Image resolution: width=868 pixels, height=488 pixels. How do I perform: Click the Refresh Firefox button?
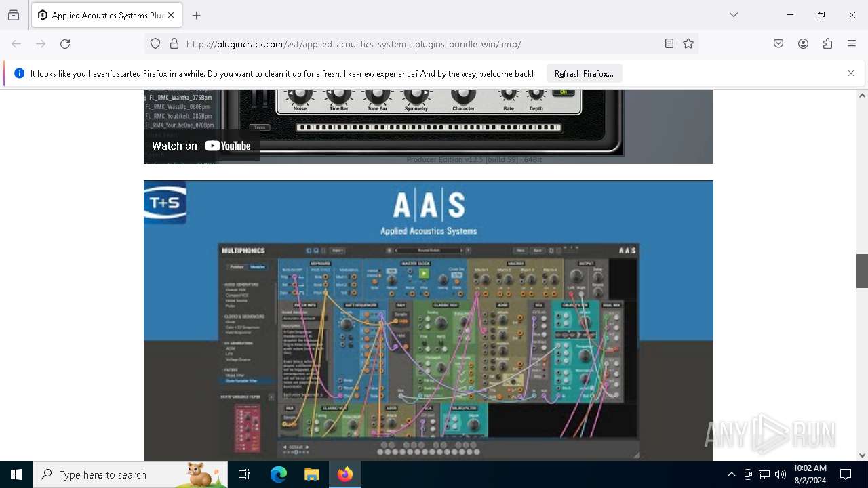(x=584, y=73)
